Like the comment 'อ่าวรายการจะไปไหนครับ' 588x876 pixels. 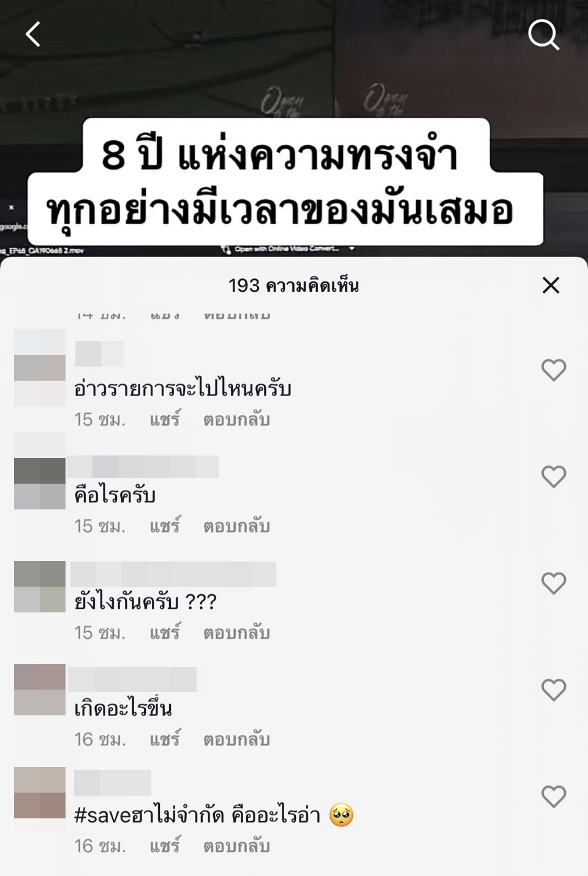tap(554, 370)
